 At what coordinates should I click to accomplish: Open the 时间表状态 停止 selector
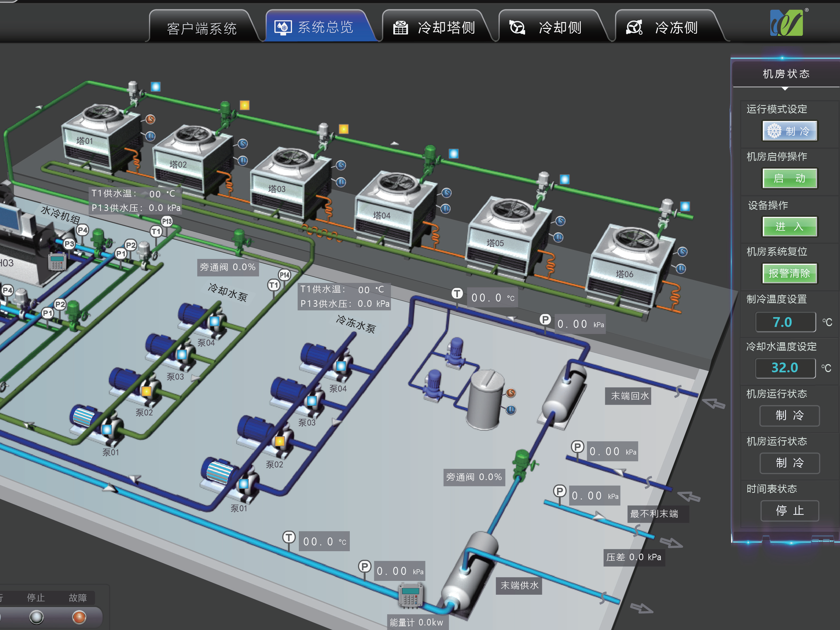click(790, 511)
